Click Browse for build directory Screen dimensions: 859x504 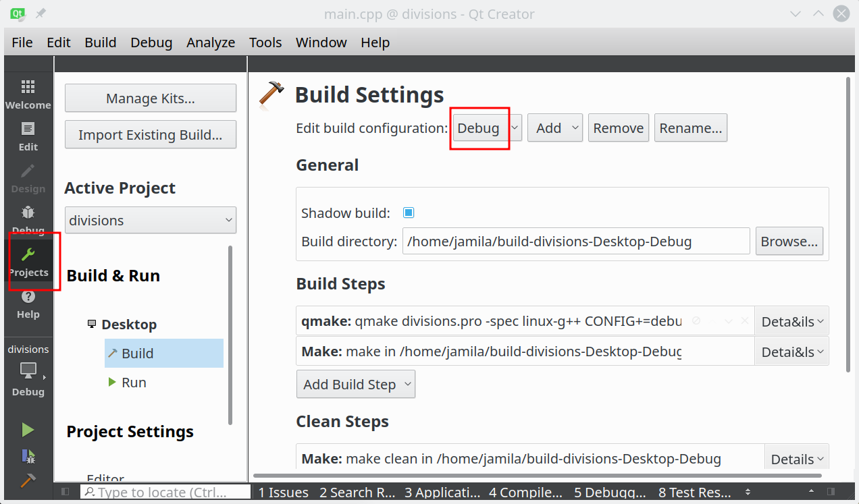(x=789, y=241)
